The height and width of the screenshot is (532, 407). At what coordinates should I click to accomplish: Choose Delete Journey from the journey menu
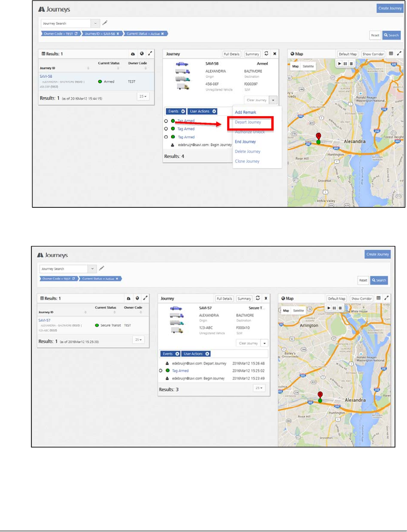248,152
